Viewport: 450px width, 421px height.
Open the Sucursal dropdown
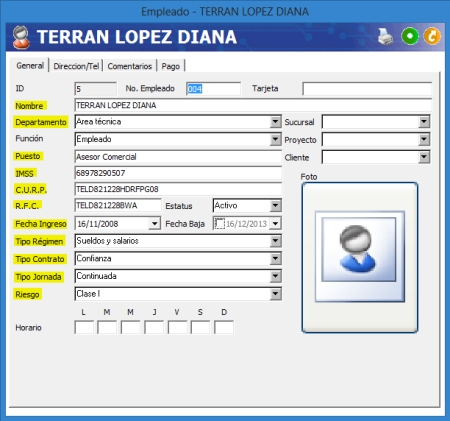[424, 122]
